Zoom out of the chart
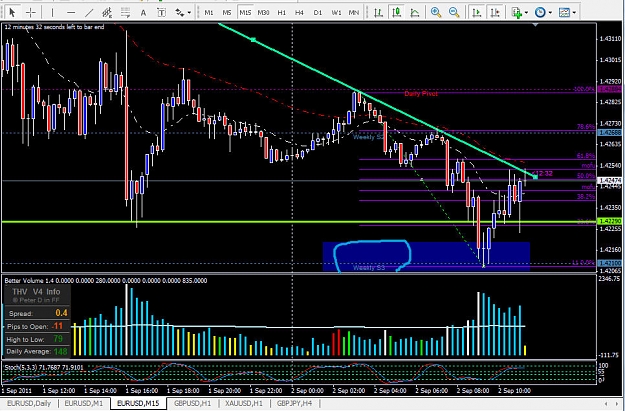Screen dimensions: 625x411 [x=454, y=12]
